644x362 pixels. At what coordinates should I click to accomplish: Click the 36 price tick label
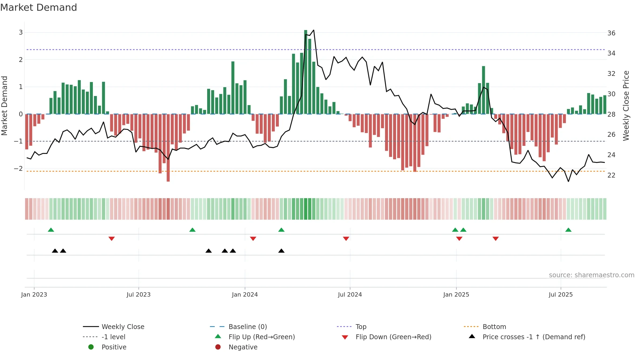click(x=612, y=33)
